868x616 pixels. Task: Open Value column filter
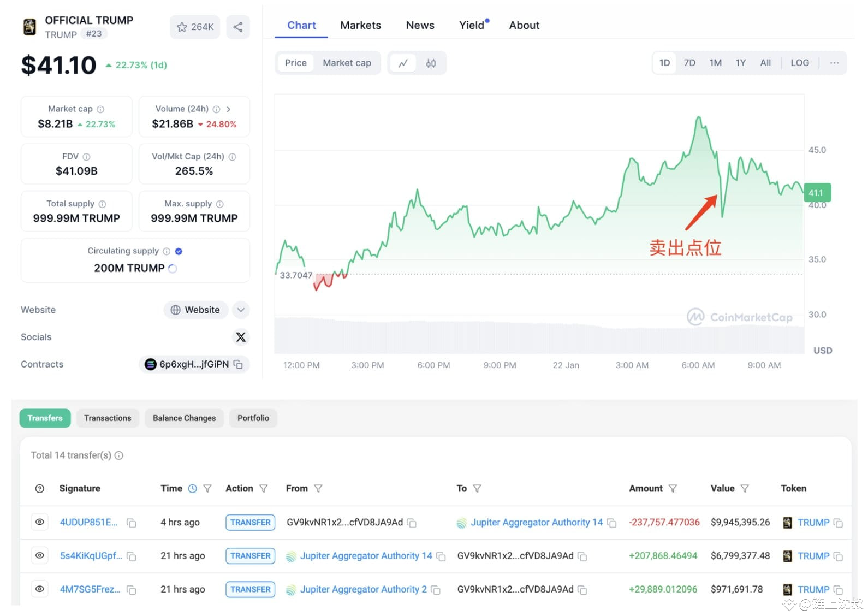pos(745,489)
